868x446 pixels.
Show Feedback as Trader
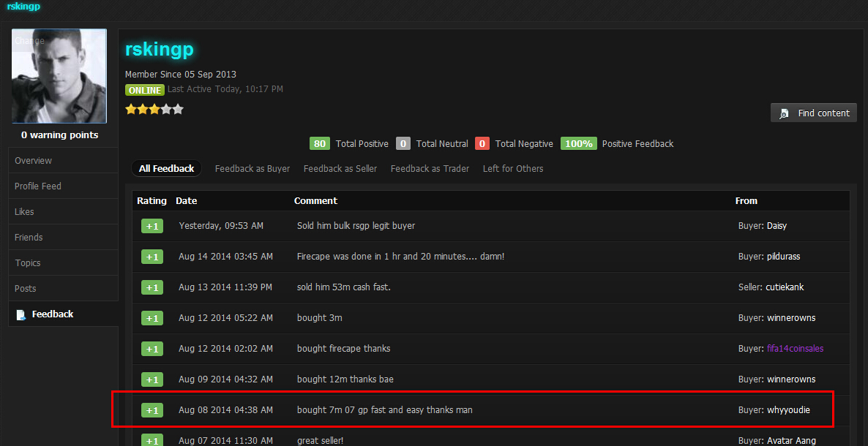coord(430,168)
